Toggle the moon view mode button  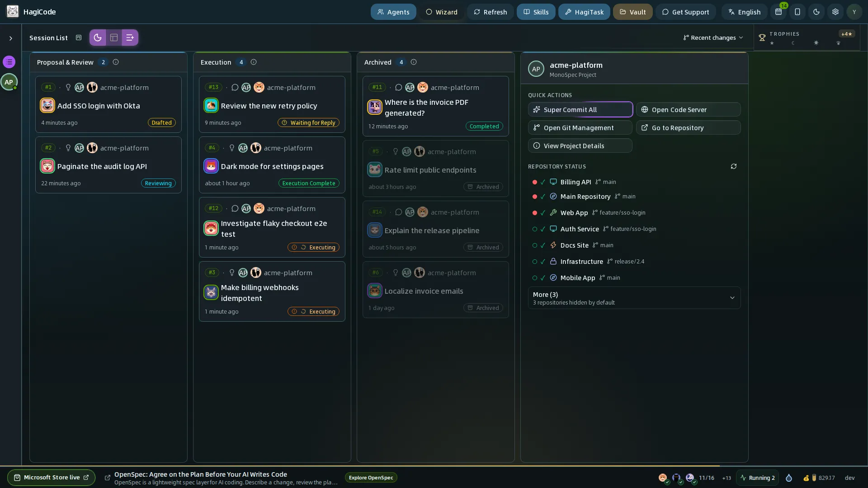click(98, 38)
